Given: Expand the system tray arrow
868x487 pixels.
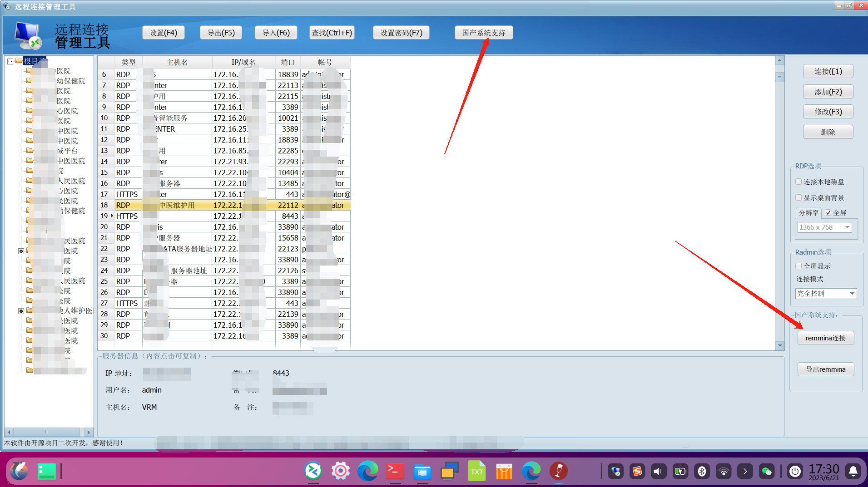Looking at the screenshot, I should [x=745, y=472].
